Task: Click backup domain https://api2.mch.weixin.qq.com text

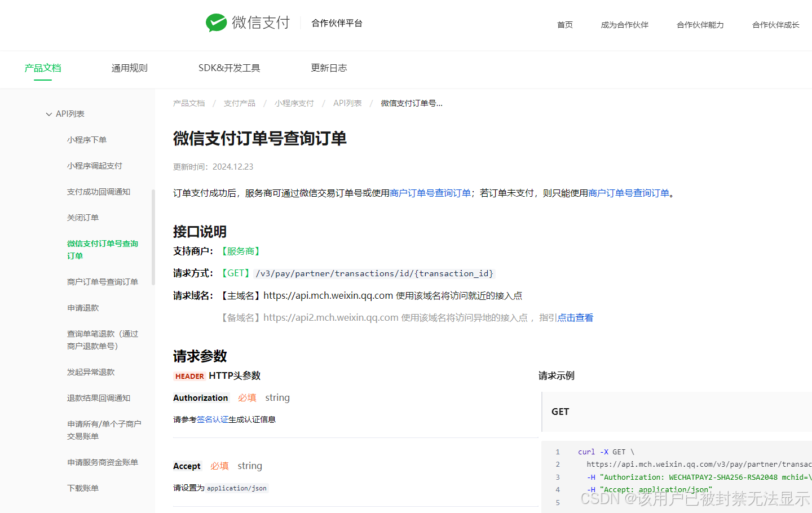Action: click(x=331, y=318)
